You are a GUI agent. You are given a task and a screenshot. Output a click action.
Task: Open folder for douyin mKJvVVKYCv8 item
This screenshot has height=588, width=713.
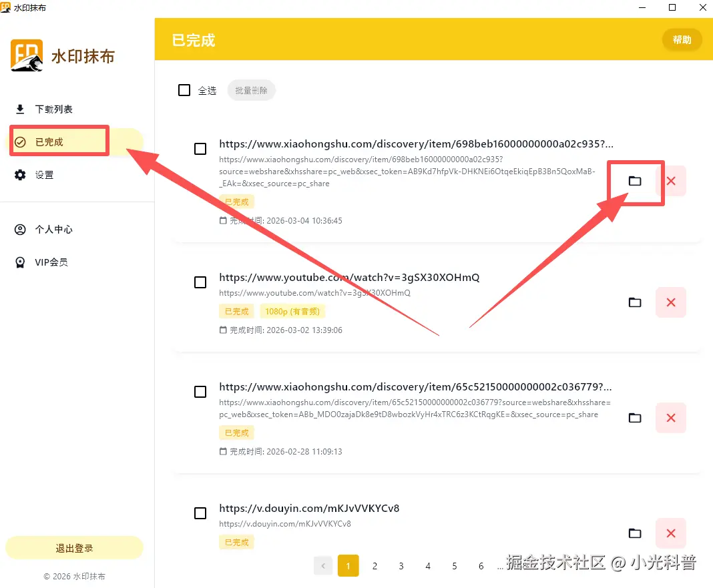click(635, 533)
